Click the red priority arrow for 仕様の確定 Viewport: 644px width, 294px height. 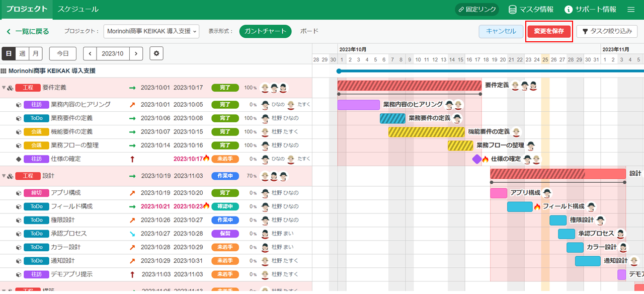tap(132, 159)
